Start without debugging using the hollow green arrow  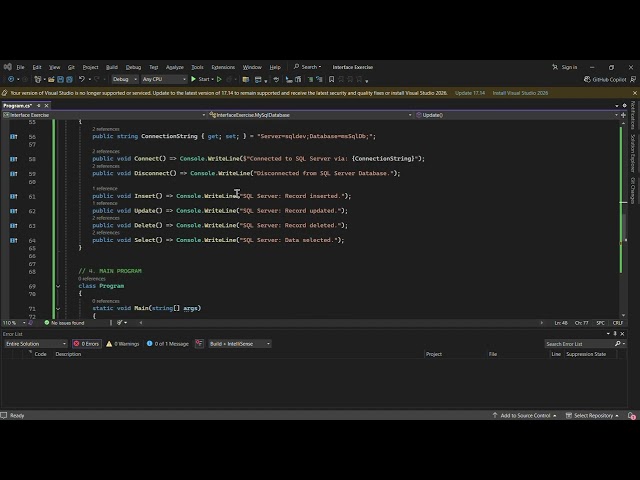click(x=219, y=79)
